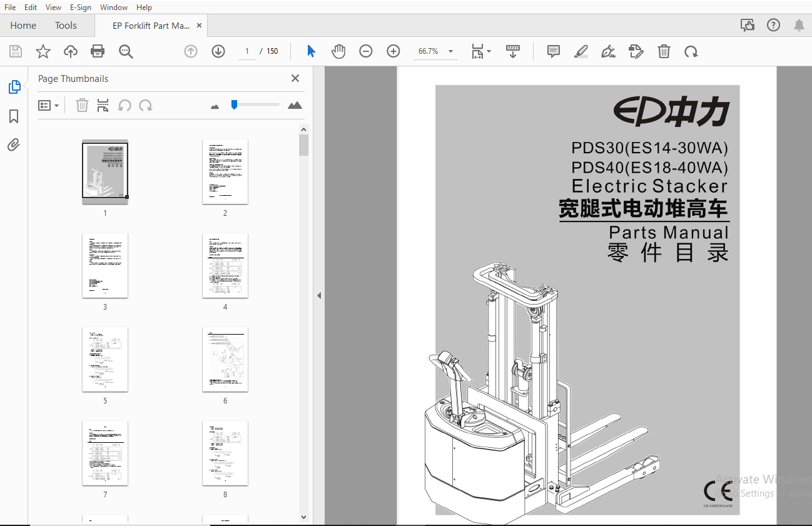Image resolution: width=812 pixels, height=526 pixels.
Task: Add a sticky note comment
Action: [x=554, y=51]
